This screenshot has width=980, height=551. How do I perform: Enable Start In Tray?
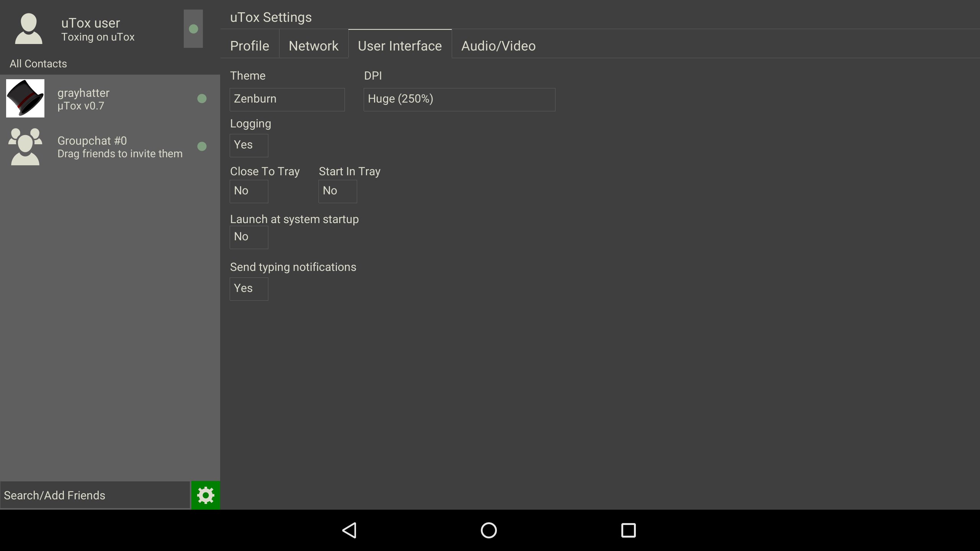[337, 191]
